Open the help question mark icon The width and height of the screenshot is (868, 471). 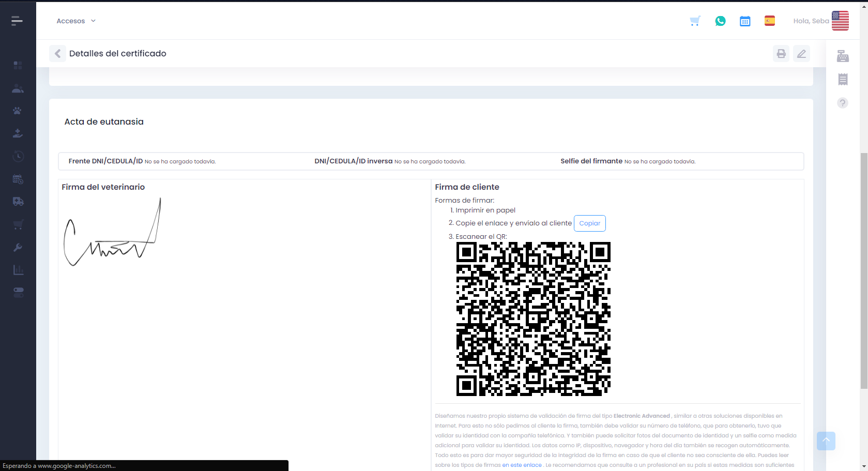(843, 103)
